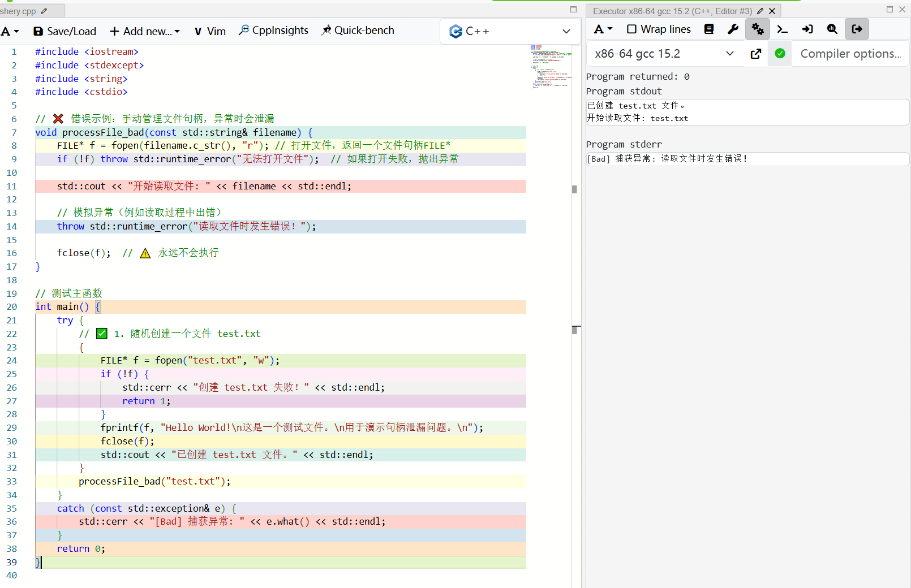
Task: Click the editor vertical scrollbar marker
Action: [575, 189]
